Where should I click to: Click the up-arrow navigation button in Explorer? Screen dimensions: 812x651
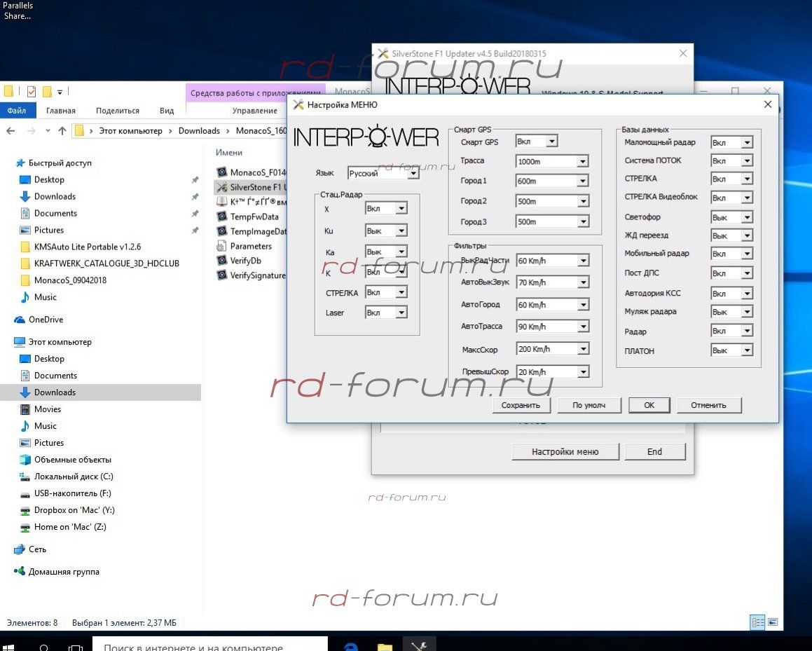(62, 131)
